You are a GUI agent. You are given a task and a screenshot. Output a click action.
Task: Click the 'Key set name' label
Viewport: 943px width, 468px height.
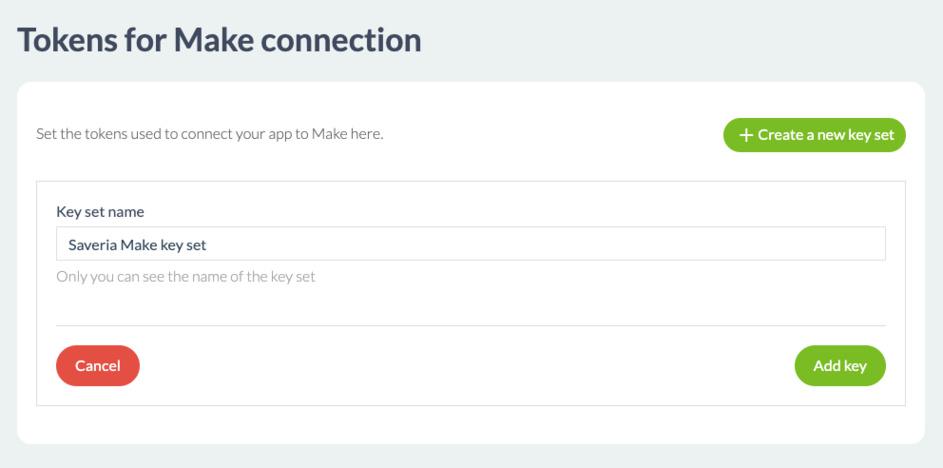100,212
